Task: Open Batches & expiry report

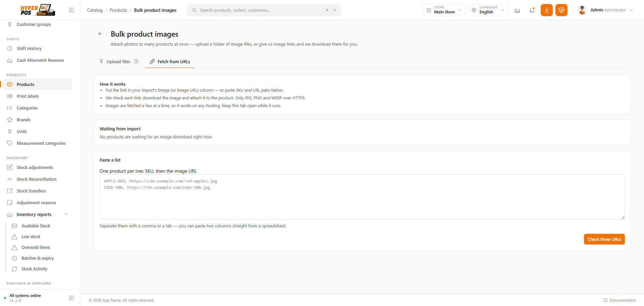Action: tap(38, 258)
